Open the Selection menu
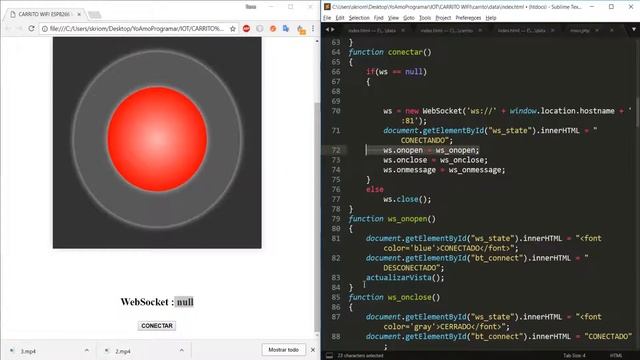The height and width of the screenshot is (360, 640). click(359, 18)
